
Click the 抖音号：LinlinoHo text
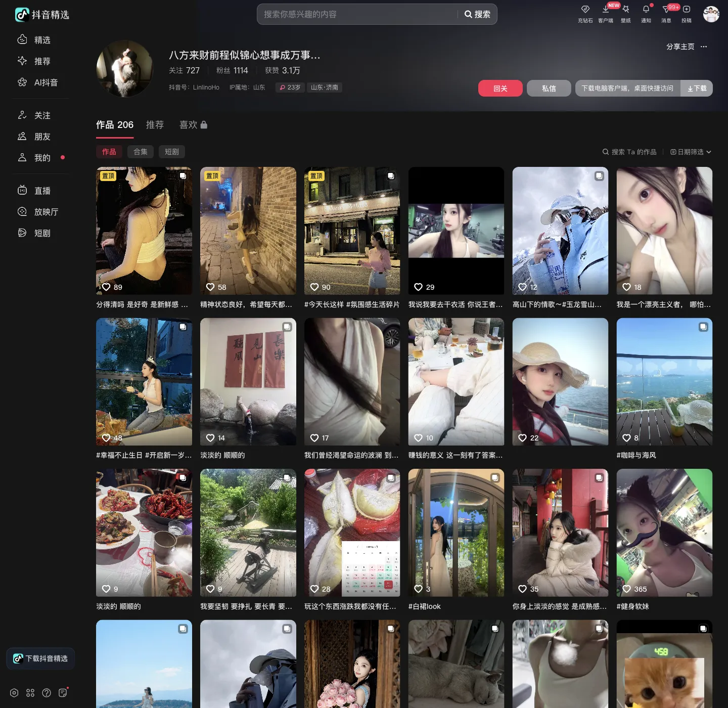pyautogui.click(x=194, y=87)
